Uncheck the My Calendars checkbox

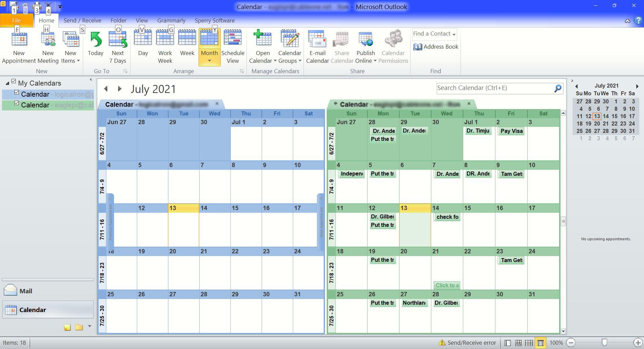[x=14, y=81]
